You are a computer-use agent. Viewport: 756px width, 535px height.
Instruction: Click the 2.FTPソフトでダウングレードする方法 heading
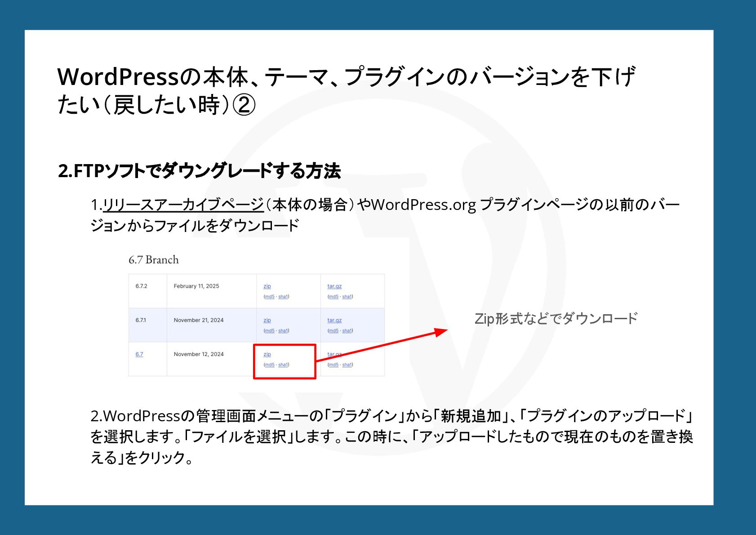point(199,171)
